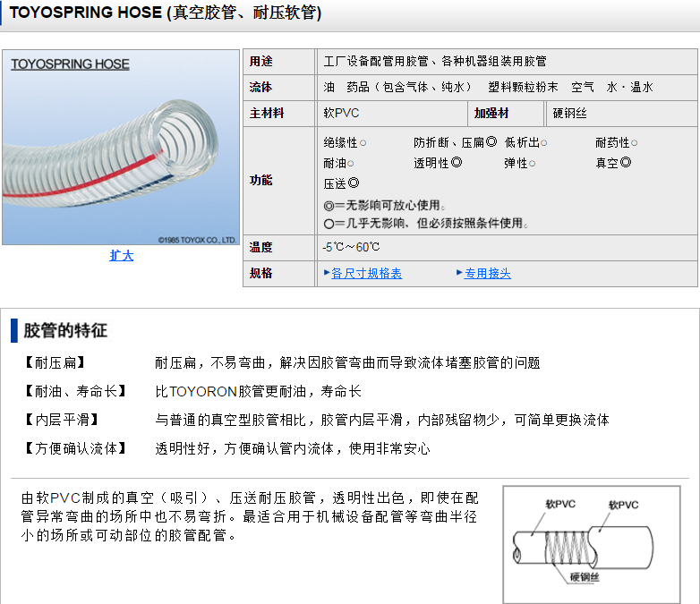
Task: Click the 流体 row label
Action: [x=260, y=87]
